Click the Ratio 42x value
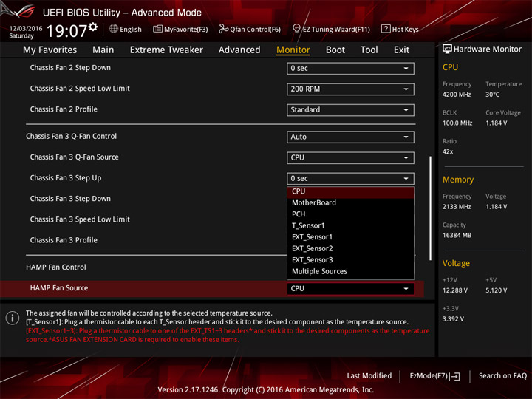Screen dimensions: 532x399 [448, 151]
